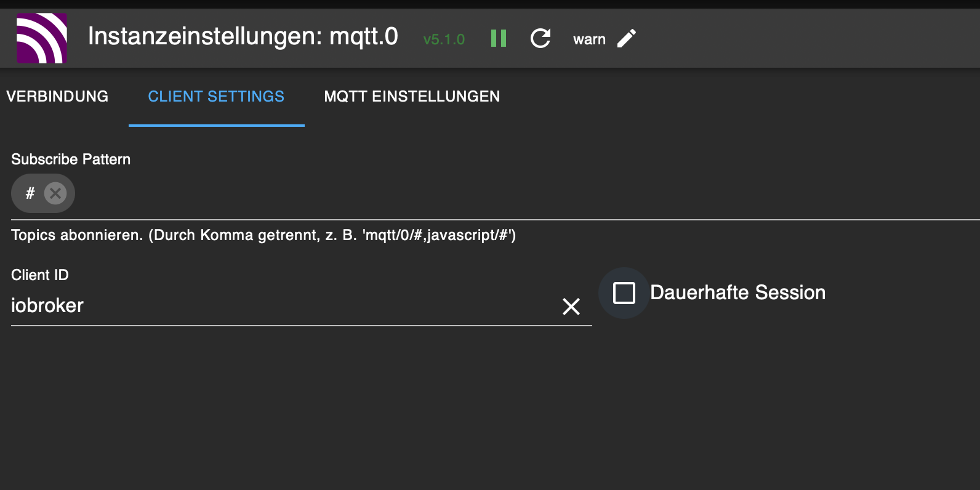Restart the instance with the reload icon
This screenshot has width=980, height=490.
(x=540, y=39)
